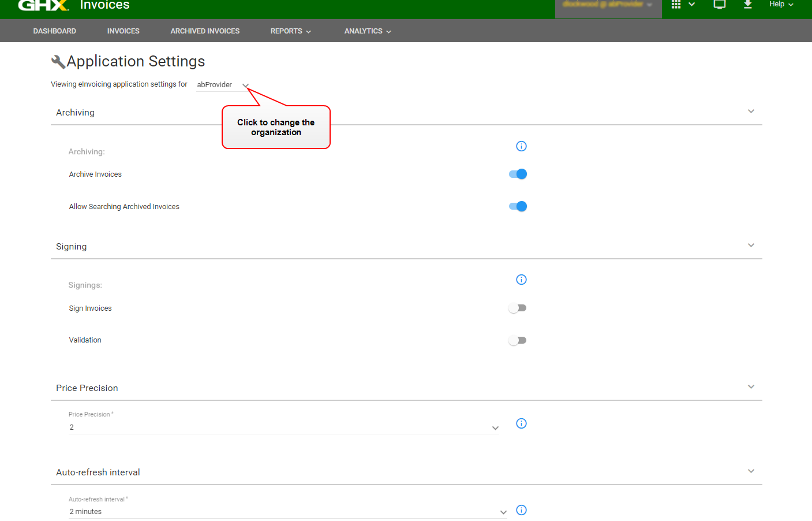Image resolution: width=812 pixels, height=521 pixels.
Task: Open the Help menu
Action: pos(781,5)
